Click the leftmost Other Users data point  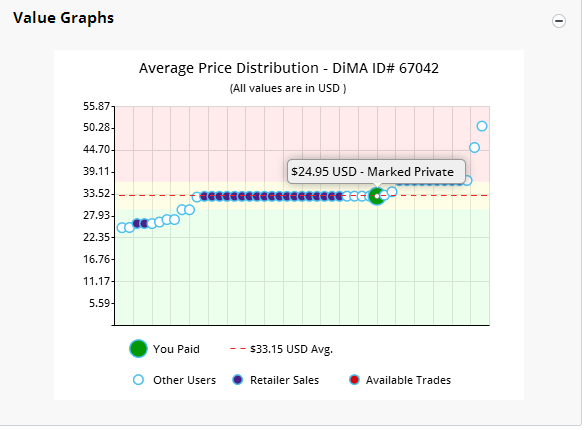click(x=122, y=228)
